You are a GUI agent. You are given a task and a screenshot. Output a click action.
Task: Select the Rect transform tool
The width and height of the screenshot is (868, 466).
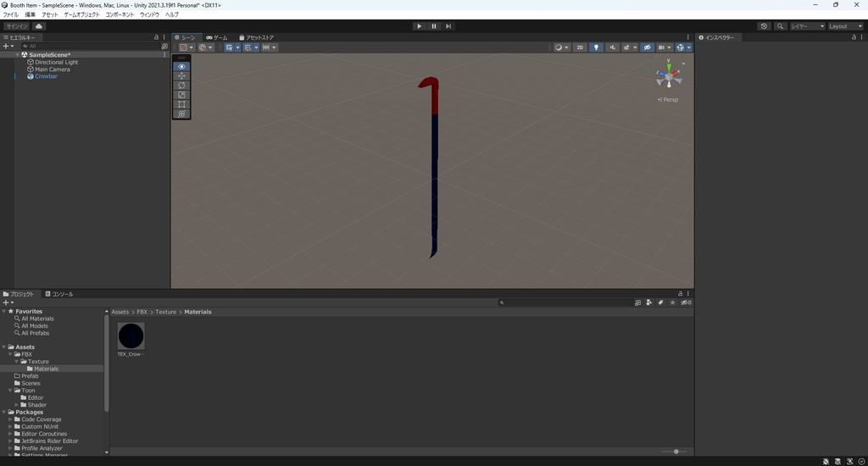click(181, 104)
